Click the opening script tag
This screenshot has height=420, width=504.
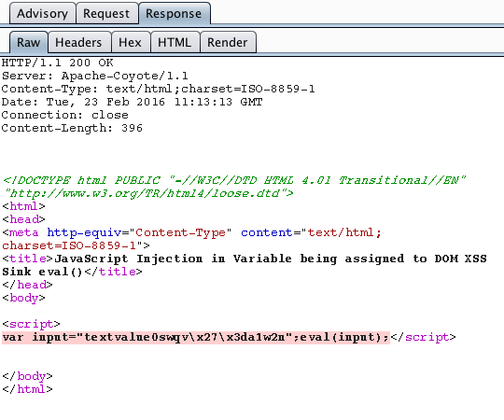click(x=31, y=324)
